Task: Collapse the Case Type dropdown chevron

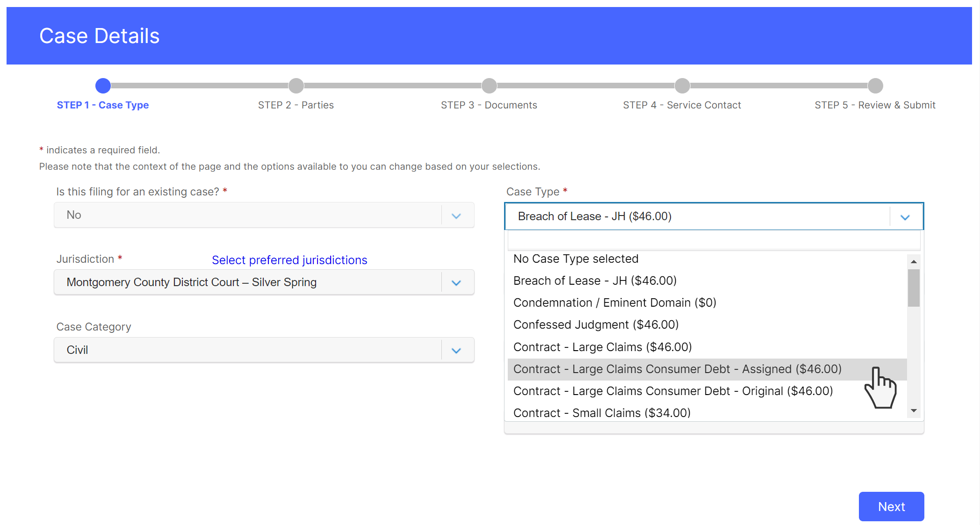Action: tap(905, 217)
